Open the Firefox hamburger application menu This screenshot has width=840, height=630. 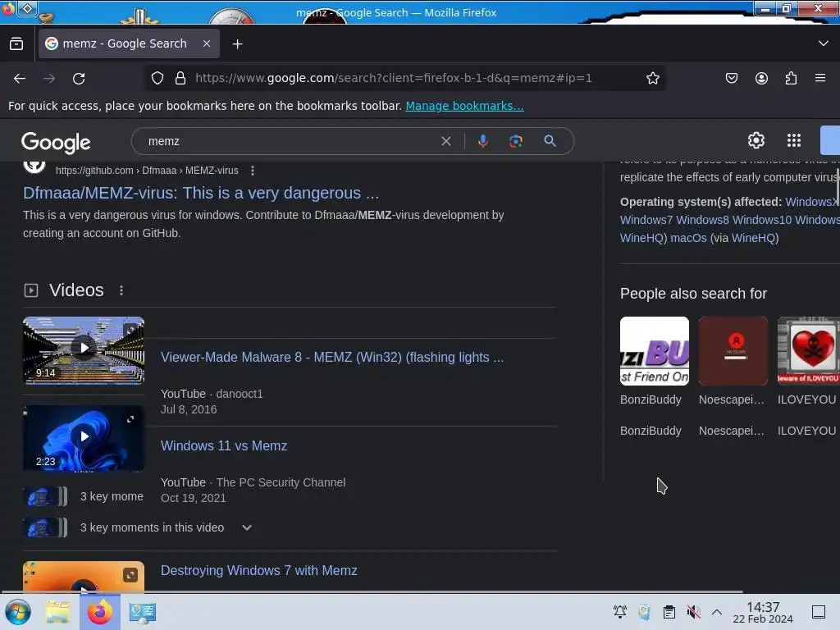click(x=820, y=78)
